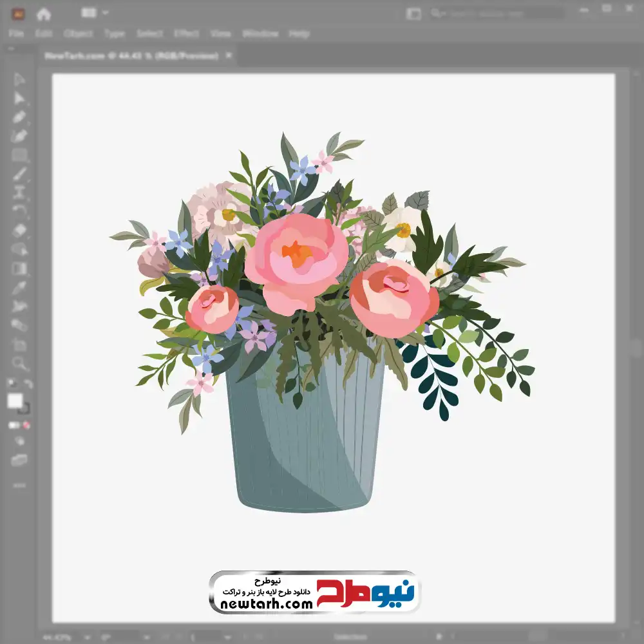The image size is (644, 644).
Task: Select the Pen tool in toolbar
Action: [x=19, y=117]
